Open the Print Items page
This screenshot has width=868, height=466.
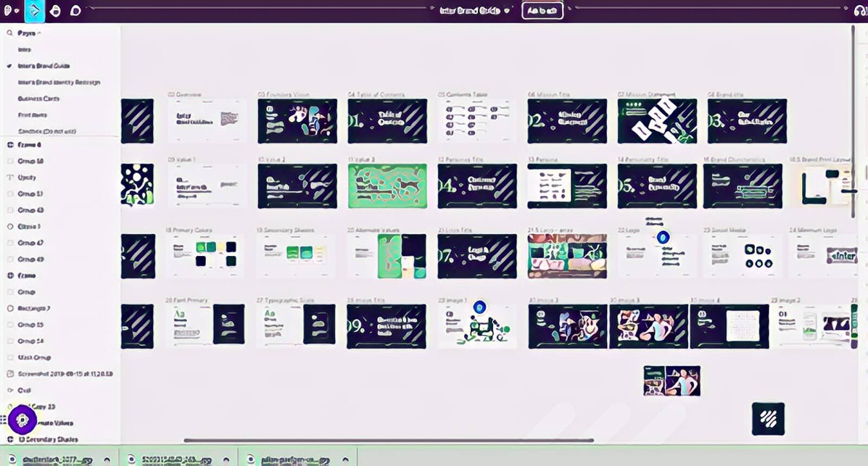(33, 115)
